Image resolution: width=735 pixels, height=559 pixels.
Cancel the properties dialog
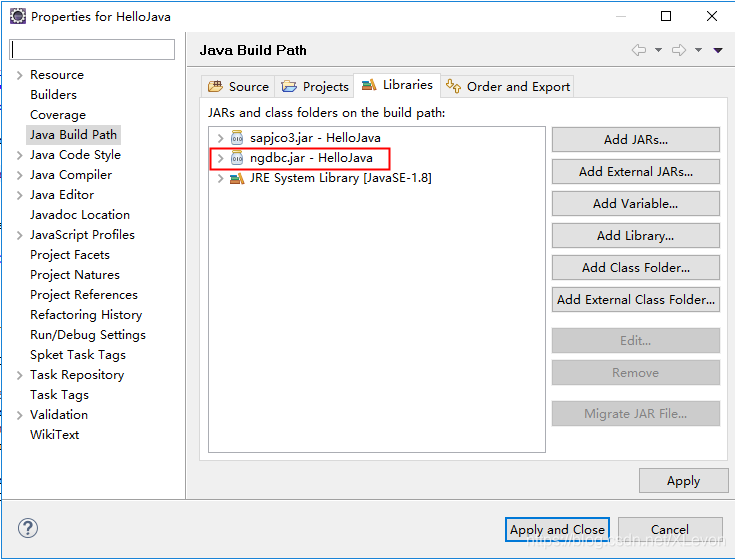670,529
